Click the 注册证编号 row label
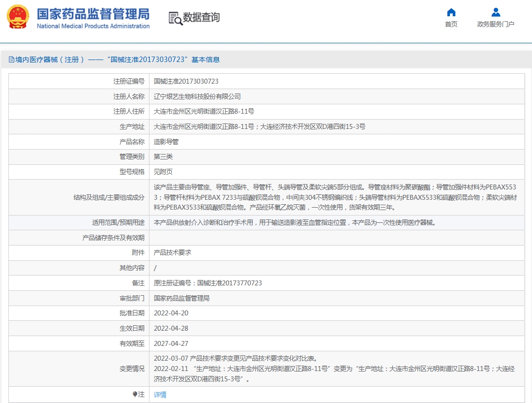532x403 pixels. [129, 82]
